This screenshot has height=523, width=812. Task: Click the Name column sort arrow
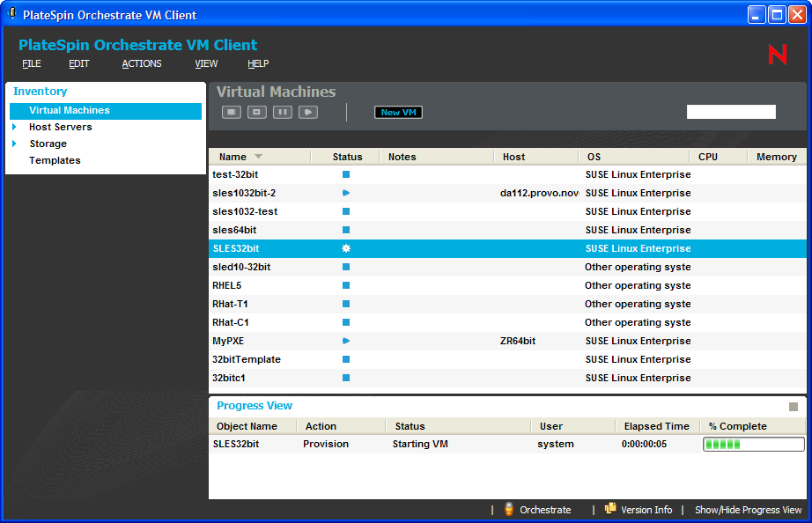click(x=258, y=157)
